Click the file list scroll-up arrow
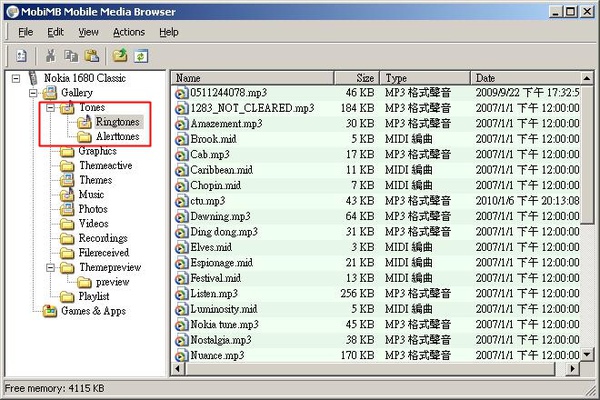 pos(587,78)
